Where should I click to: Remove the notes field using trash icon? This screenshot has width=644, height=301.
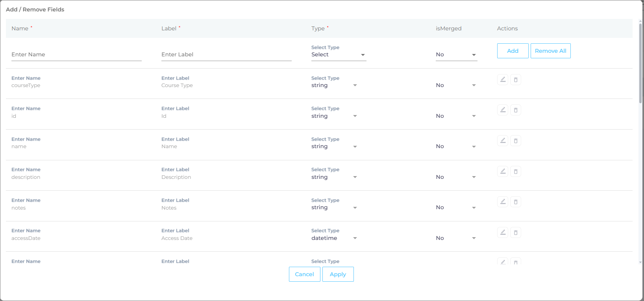click(x=516, y=202)
